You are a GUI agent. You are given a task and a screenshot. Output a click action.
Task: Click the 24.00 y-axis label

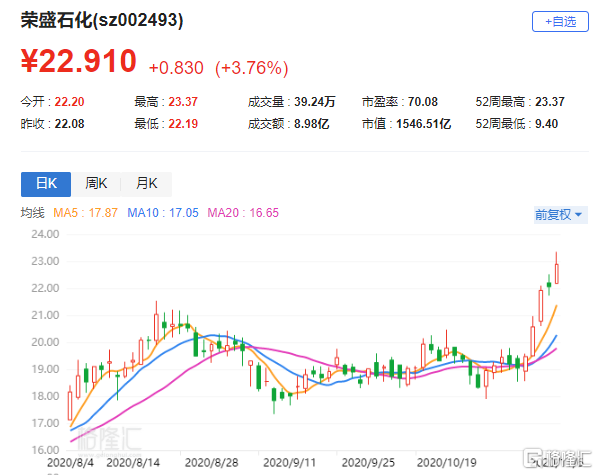(45, 234)
